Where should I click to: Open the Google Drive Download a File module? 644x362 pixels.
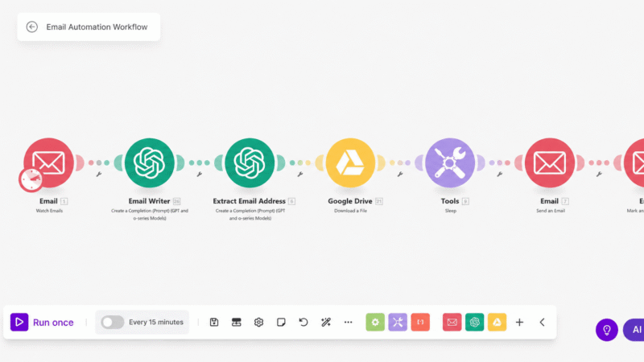pos(350,163)
